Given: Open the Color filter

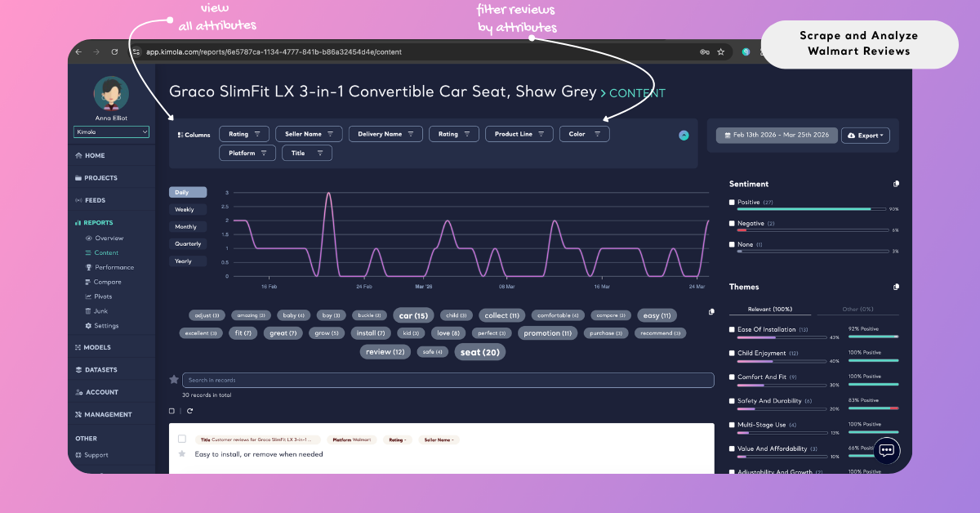Looking at the screenshot, I should 584,134.
